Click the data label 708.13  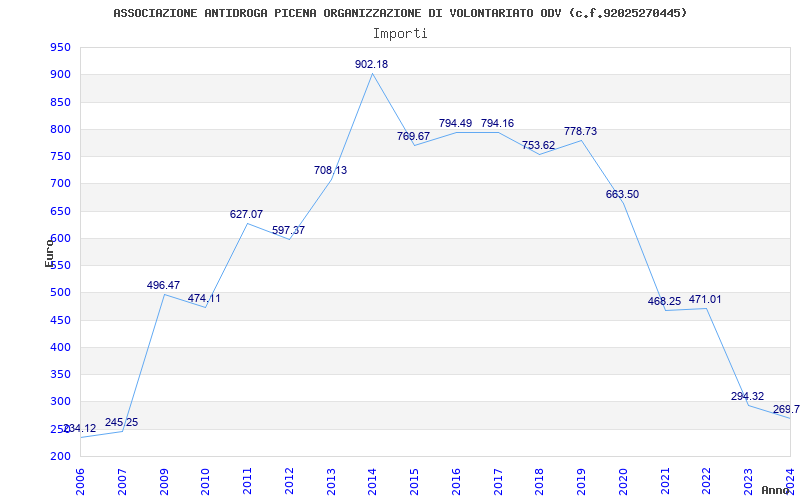[330, 170]
